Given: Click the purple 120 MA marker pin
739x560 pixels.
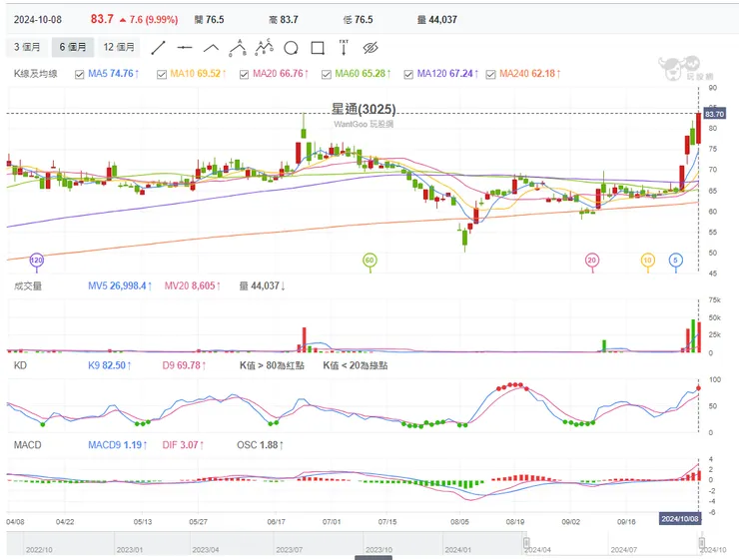Looking at the screenshot, I should [36, 261].
